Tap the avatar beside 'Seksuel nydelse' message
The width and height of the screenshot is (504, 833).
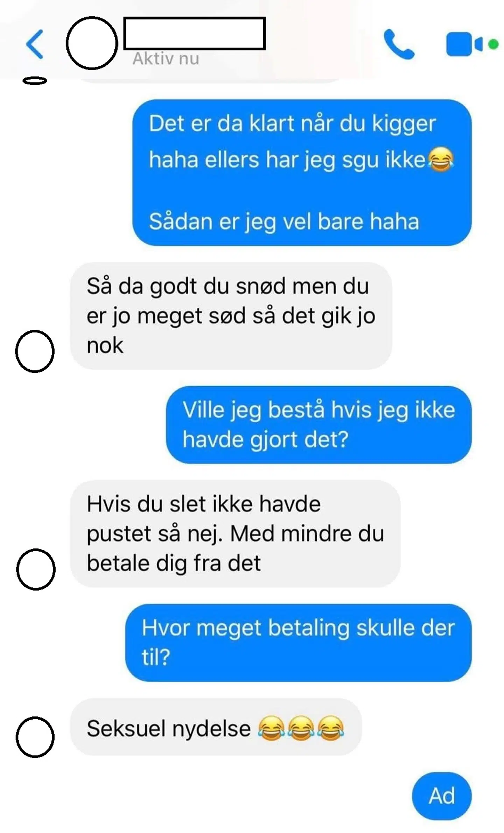pyautogui.click(x=35, y=737)
